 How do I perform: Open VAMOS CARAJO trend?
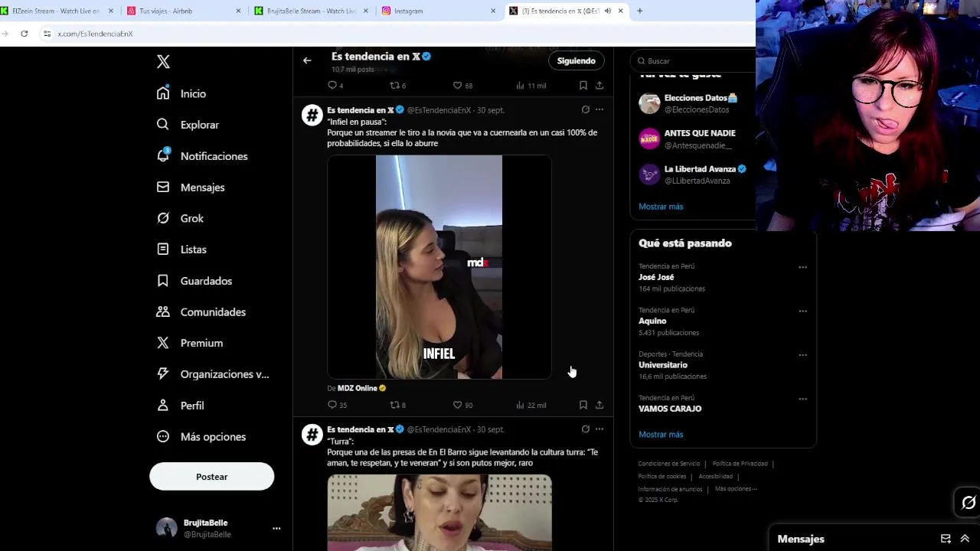(670, 409)
